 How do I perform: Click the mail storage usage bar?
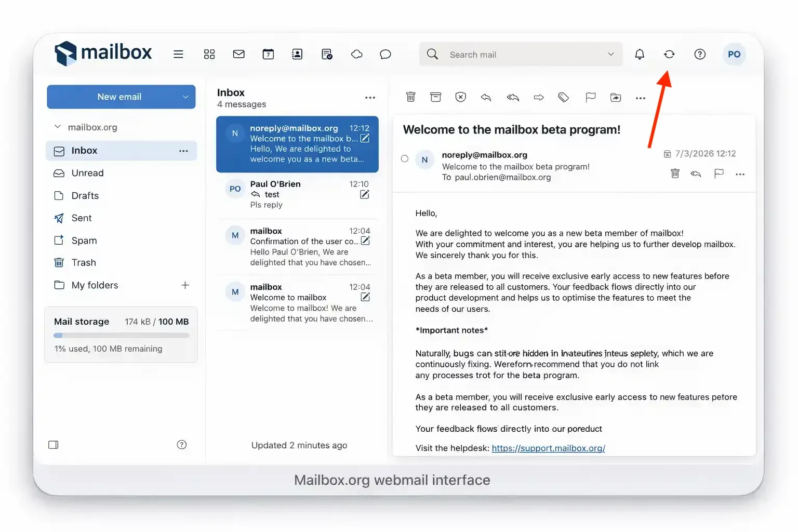(x=121, y=336)
